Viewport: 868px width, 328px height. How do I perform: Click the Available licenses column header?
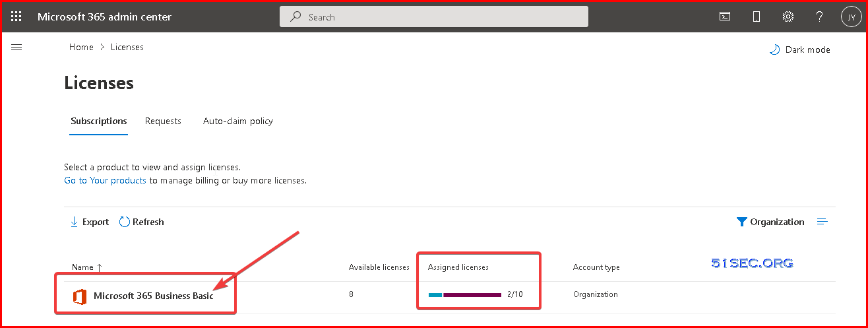coord(379,267)
